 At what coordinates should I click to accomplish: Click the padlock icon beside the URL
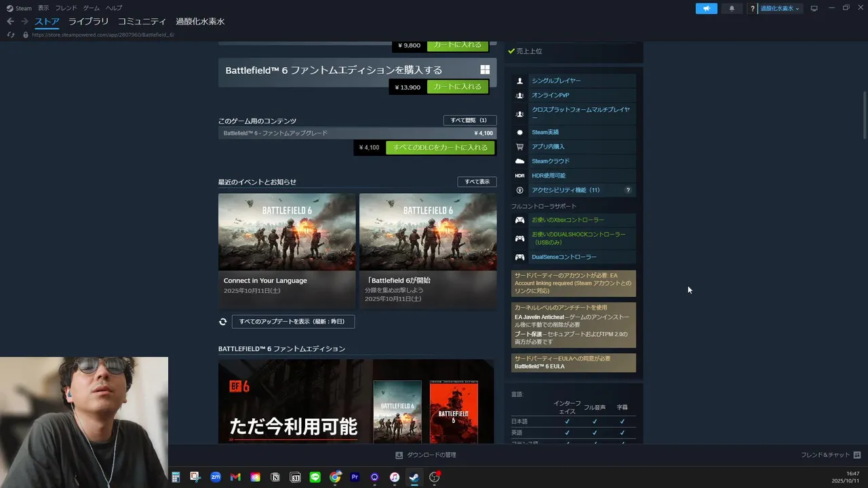point(26,35)
